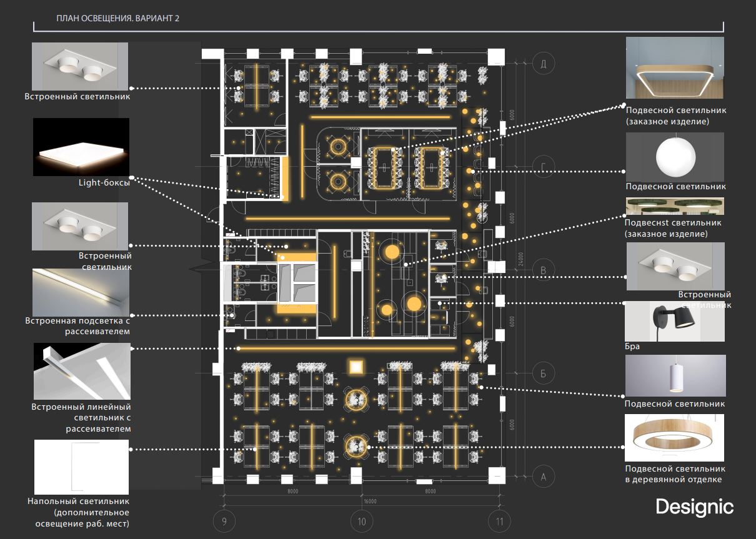Click the ПЛАН ОСВЕЩЕНИЯ. ВАРИАНТ 2 title
The width and height of the screenshot is (756, 539).
117,19
